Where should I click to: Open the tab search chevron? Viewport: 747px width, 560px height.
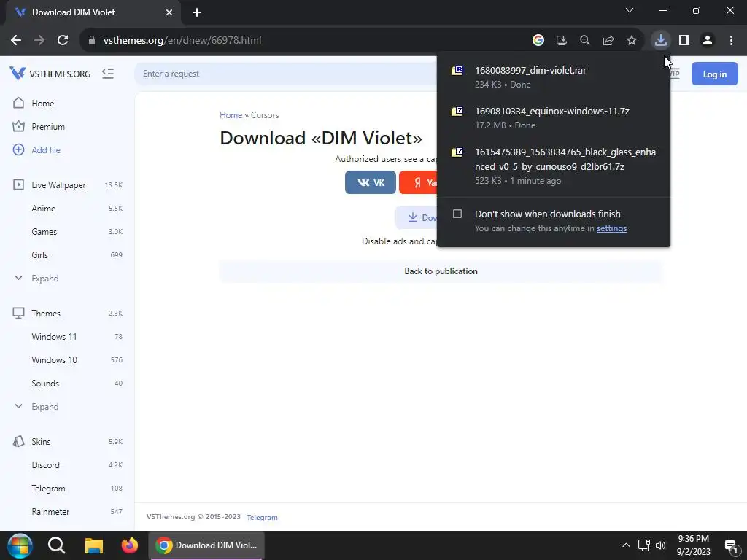630,10
